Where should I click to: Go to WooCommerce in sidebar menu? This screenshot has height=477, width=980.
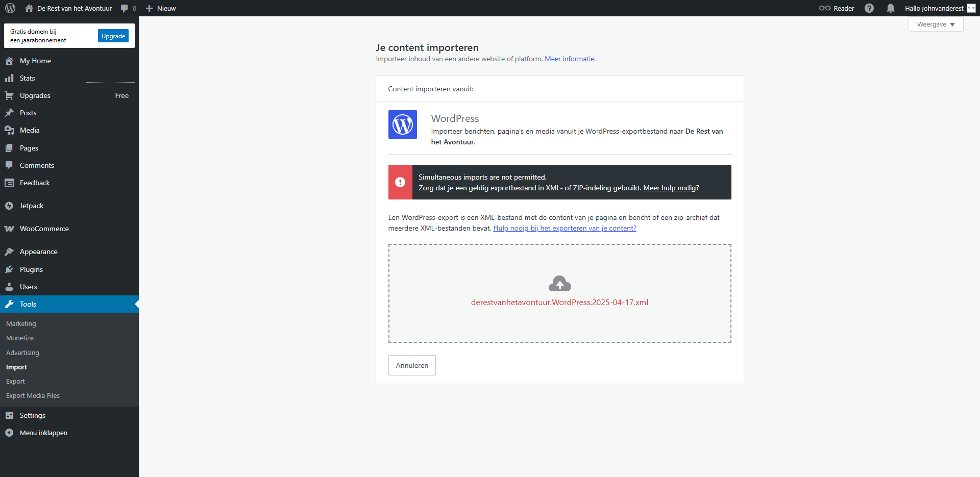[44, 229]
